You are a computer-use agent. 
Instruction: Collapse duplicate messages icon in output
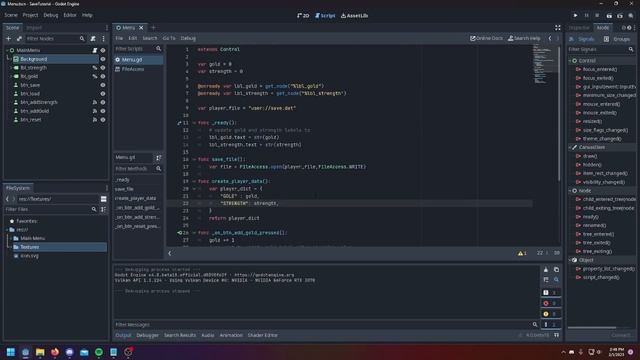546,280
